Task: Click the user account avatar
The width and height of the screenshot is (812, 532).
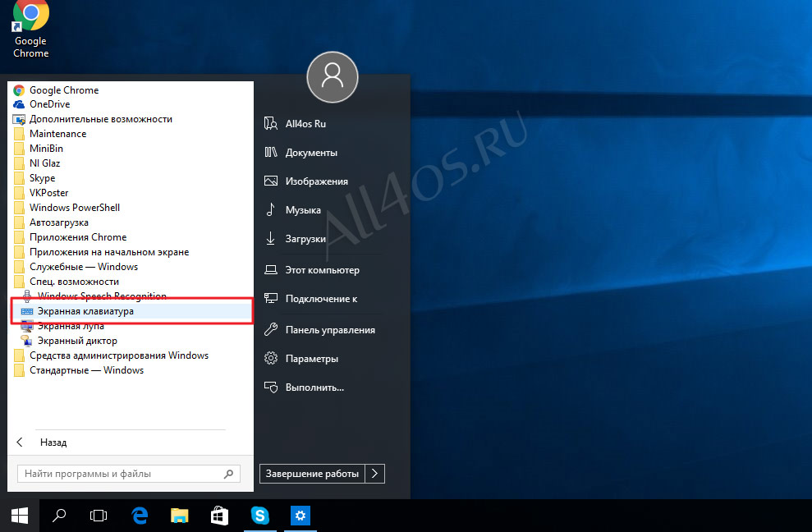Action: (333, 77)
